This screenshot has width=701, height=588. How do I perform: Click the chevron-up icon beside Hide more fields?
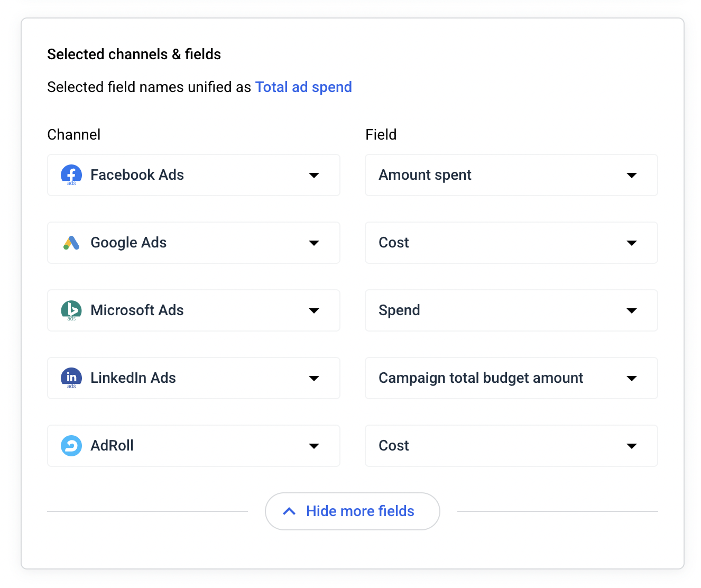click(289, 511)
